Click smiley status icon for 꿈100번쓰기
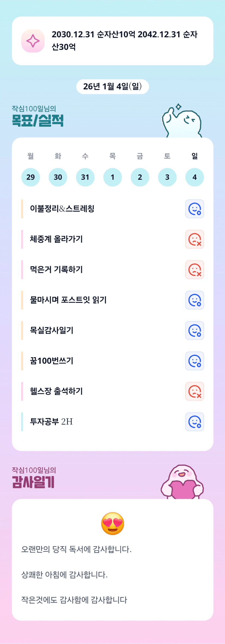225x644 pixels. point(195,361)
